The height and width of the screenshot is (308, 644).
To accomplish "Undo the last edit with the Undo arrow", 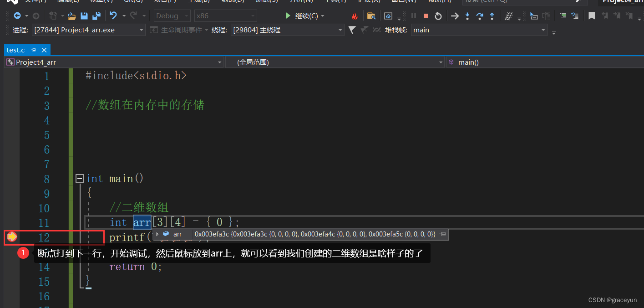I will pos(113,16).
